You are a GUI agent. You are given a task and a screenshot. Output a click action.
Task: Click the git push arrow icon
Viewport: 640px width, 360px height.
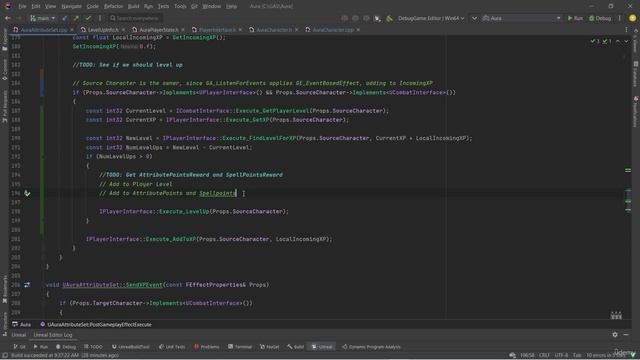pyautogui.click(x=76, y=18)
